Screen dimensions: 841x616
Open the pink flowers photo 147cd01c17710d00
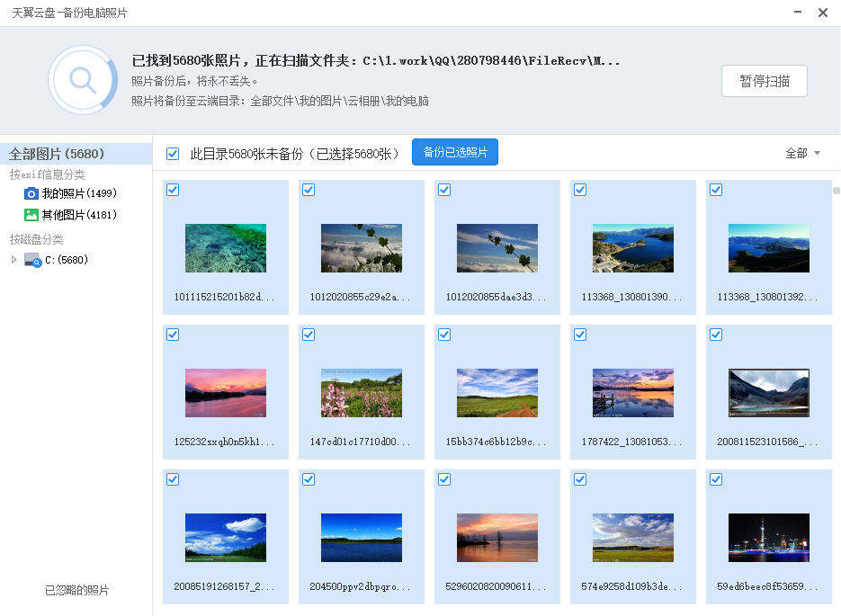361,392
